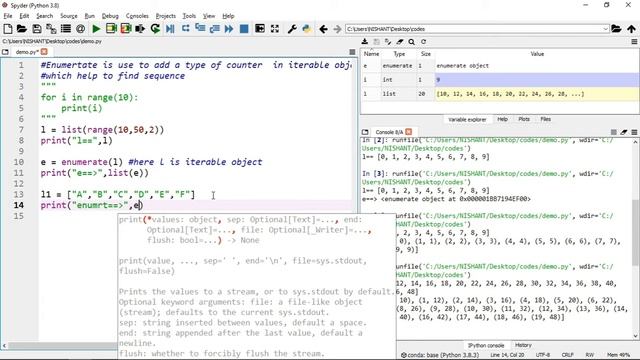This screenshot has height=360, width=640.
Task: Search variables with the magnifier icon
Action: (x=411, y=42)
